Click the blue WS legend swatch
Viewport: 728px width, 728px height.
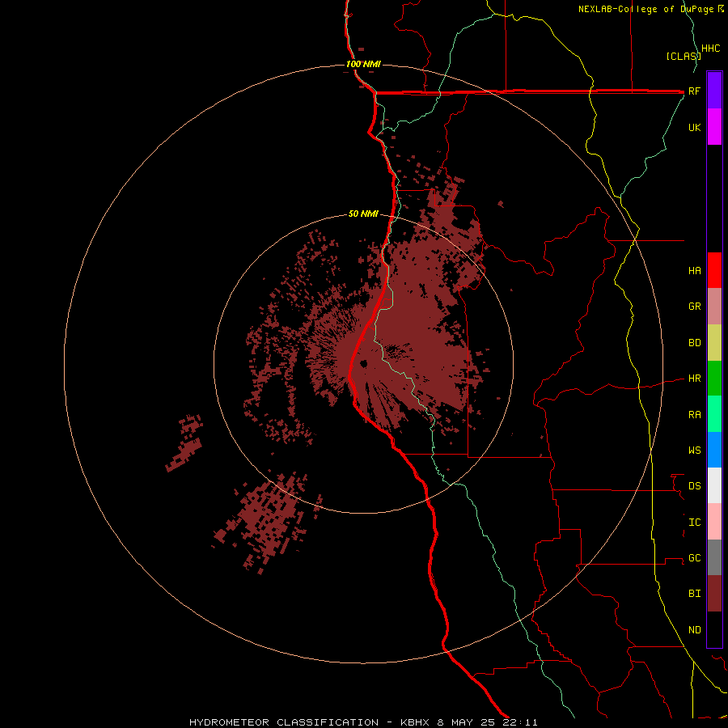click(714, 450)
